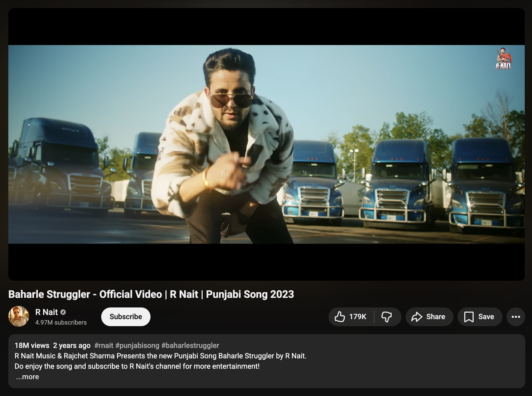Click the video player to toggle playback
Image resolution: width=532 pixels, height=396 pixels.
266,144
